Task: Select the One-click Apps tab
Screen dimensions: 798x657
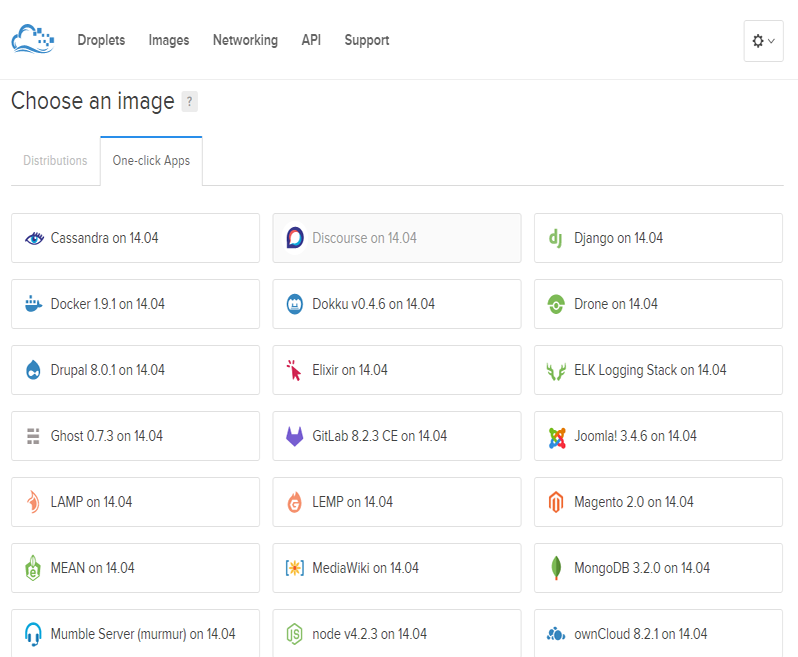Action: (x=151, y=161)
